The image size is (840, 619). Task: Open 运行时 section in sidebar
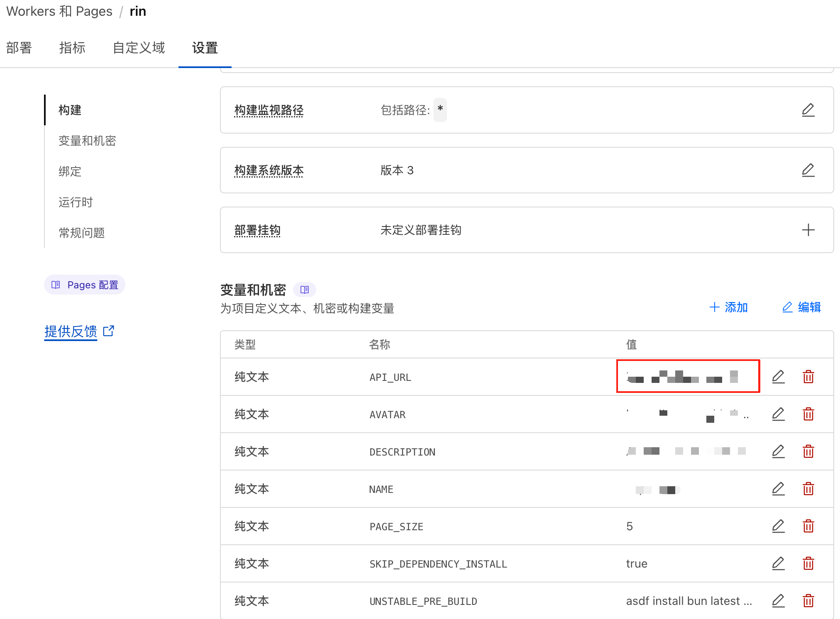click(76, 202)
